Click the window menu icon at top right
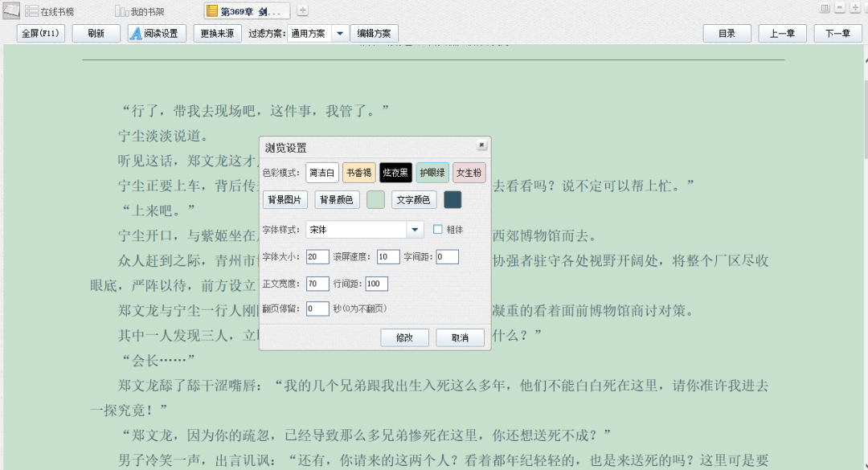This screenshot has height=470, width=868. [x=825, y=8]
